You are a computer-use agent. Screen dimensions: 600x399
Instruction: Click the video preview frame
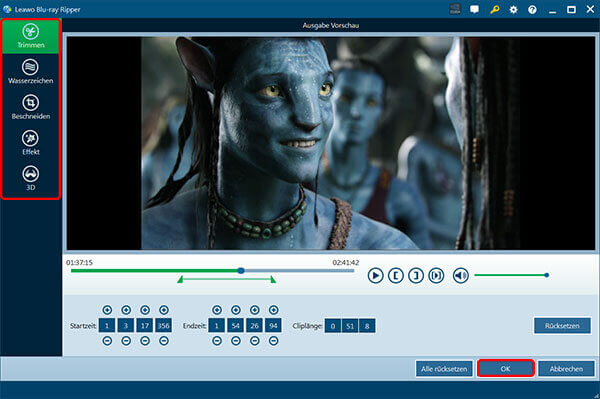(331, 143)
